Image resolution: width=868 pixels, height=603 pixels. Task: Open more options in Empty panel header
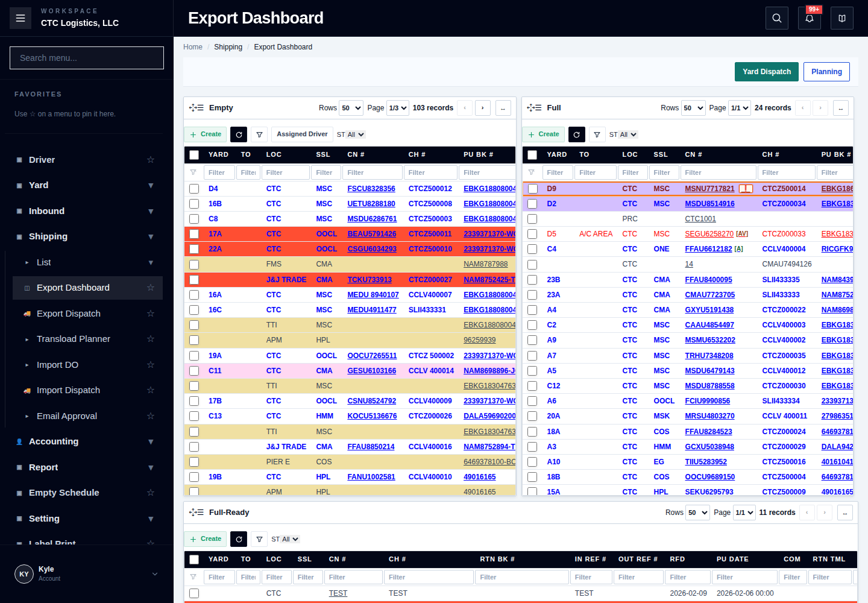pyautogui.click(x=503, y=108)
